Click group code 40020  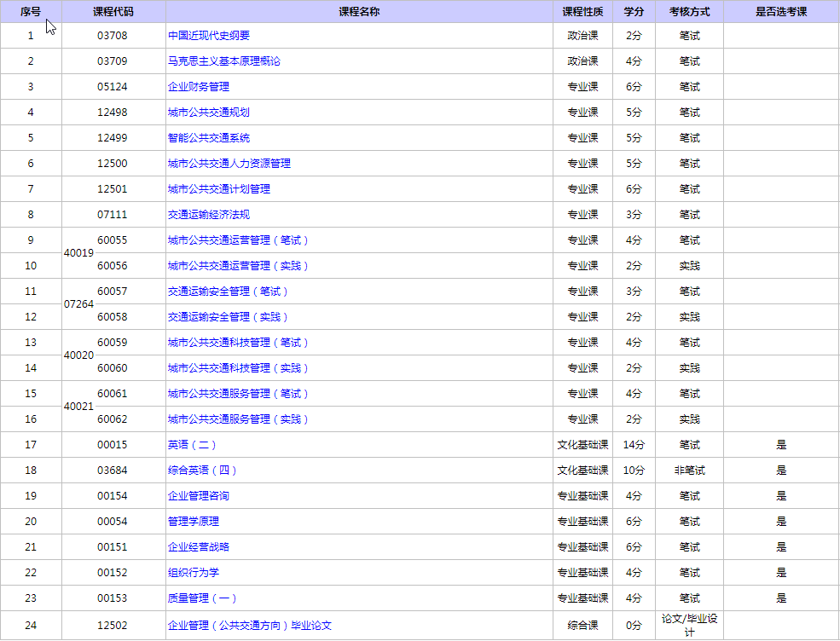click(78, 355)
